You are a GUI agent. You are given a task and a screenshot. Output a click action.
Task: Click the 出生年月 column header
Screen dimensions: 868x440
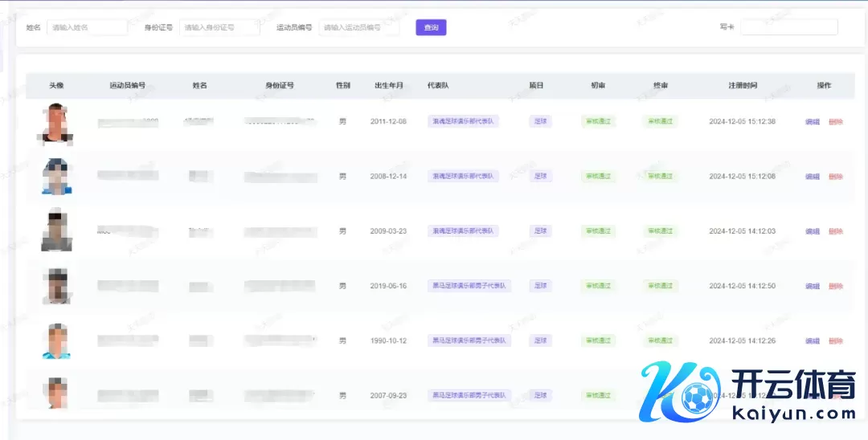[x=388, y=85]
